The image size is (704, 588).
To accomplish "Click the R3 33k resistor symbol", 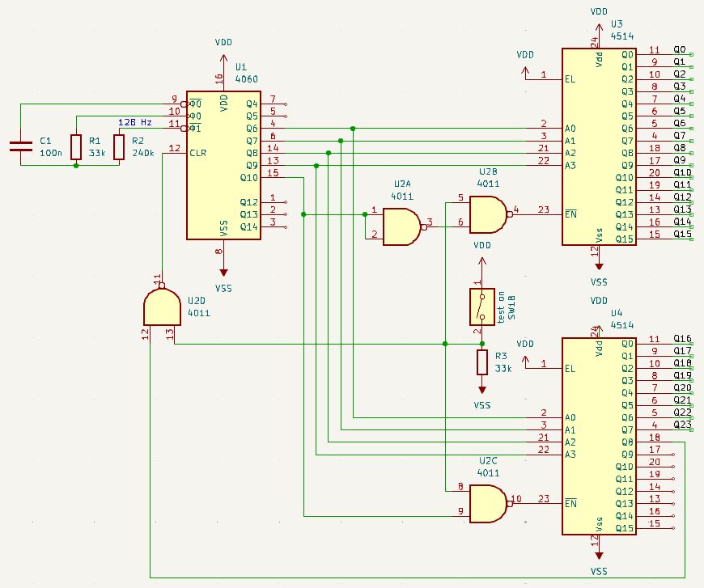I will pos(482,362).
